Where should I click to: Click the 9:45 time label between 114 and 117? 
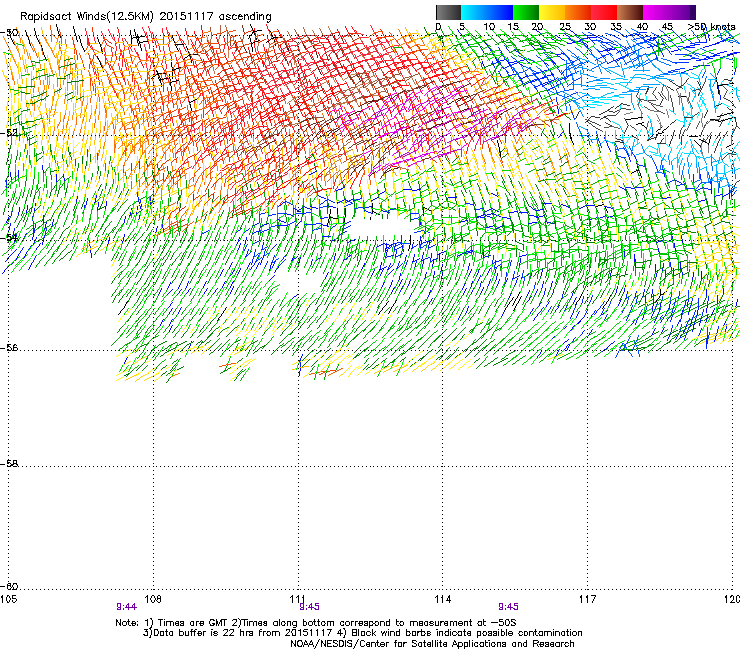508,607
